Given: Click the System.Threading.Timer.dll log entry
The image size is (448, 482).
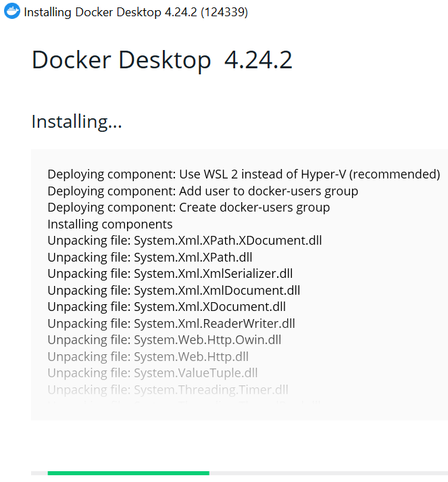Looking at the screenshot, I should point(168,390).
